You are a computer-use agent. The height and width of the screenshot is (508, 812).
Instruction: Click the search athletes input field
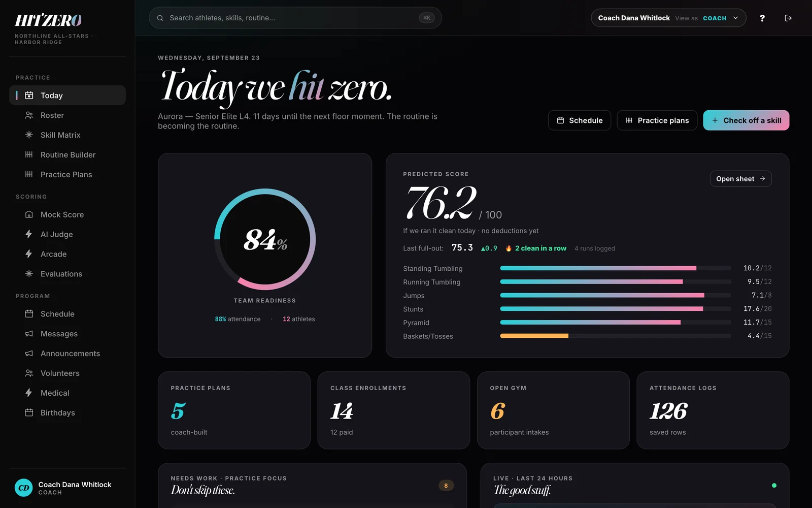(295, 18)
